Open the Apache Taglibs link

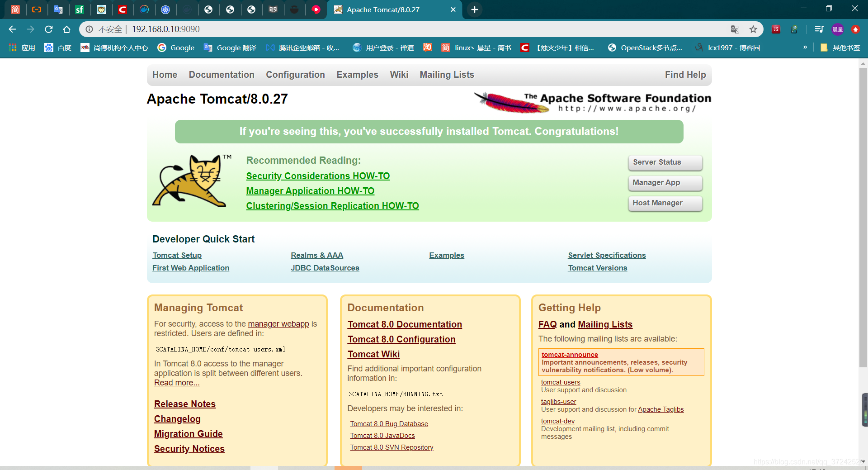660,409
